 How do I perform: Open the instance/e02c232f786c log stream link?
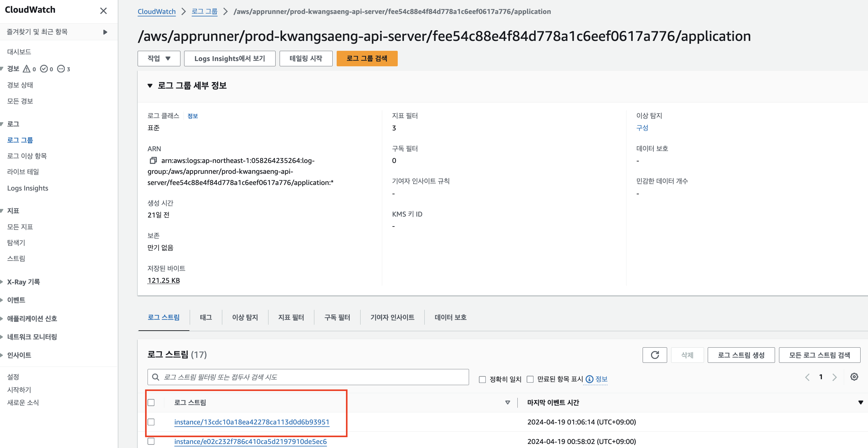250,441
